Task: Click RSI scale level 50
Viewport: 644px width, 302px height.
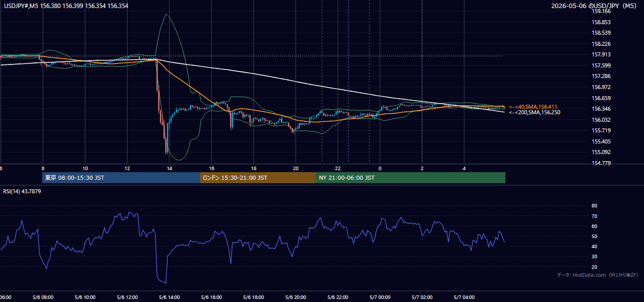Action: pyautogui.click(x=594, y=236)
